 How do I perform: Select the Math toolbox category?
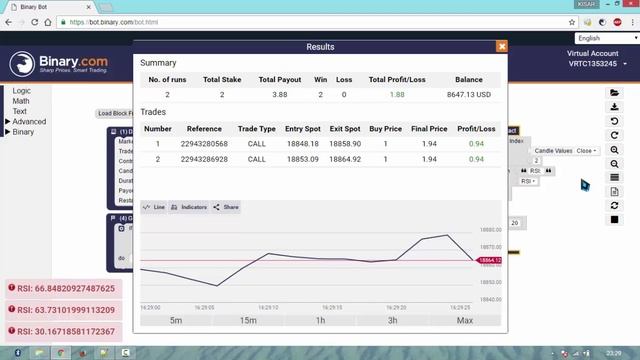[x=21, y=101]
